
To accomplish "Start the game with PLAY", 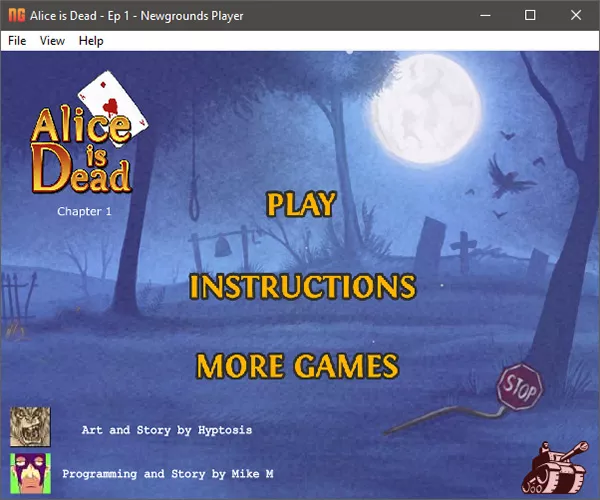I will tap(301, 204).
